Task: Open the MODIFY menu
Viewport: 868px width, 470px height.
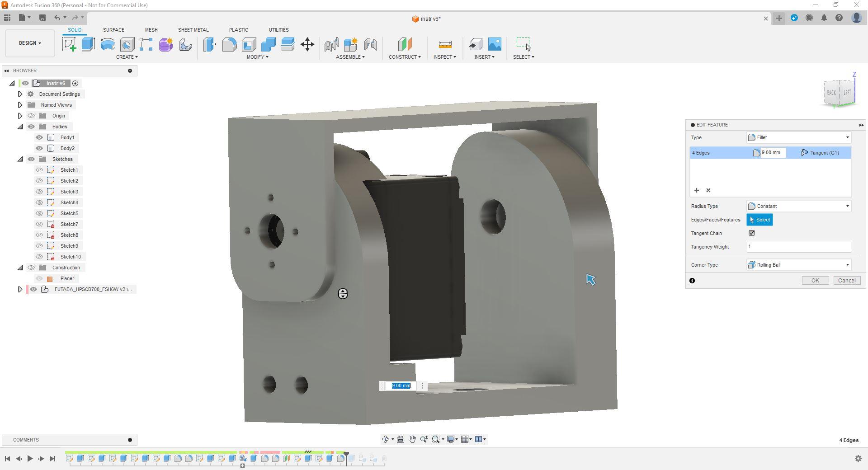Action: tap(257, 57)
